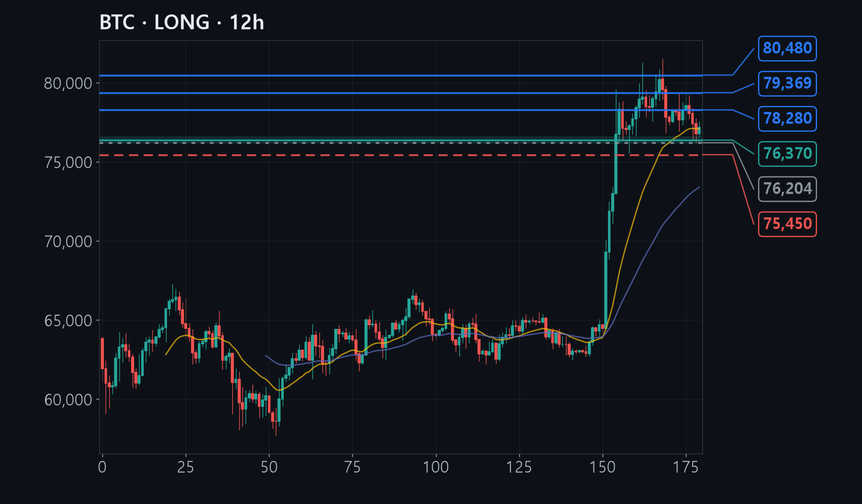Click the 70,000 y-axis tick label
Screen dimensions: 862x504
(68, 242)
